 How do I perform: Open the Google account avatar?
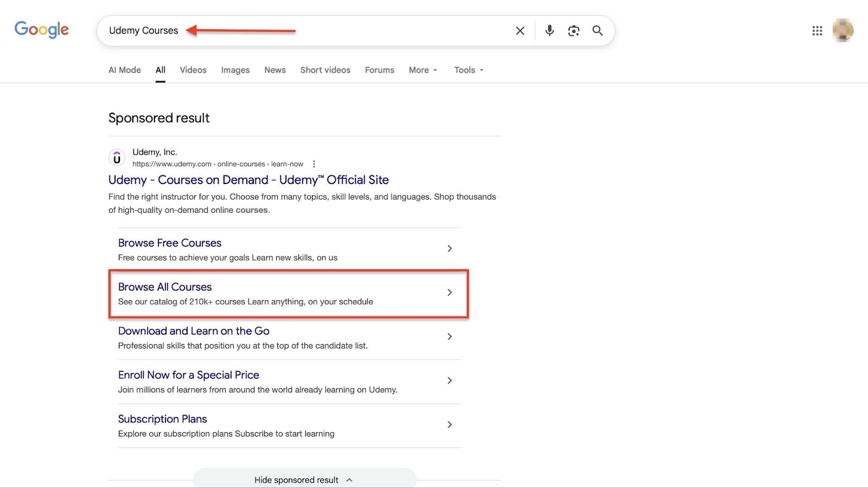tap(843, 30)
